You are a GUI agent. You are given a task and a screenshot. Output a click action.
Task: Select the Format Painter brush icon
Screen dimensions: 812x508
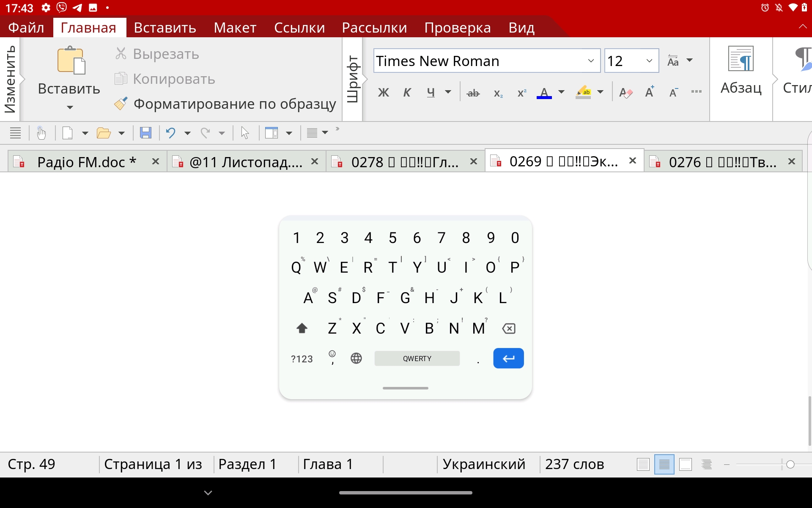click(x=121, y=104)
